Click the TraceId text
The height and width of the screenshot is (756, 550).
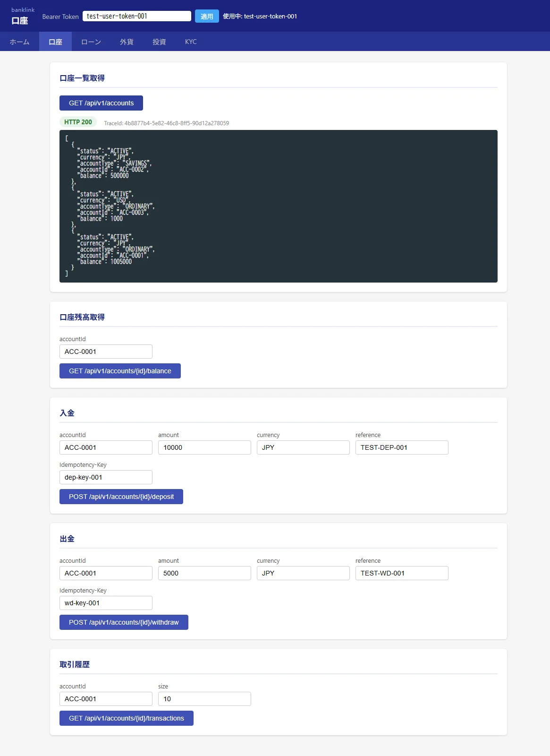click(x=166, y=123)
